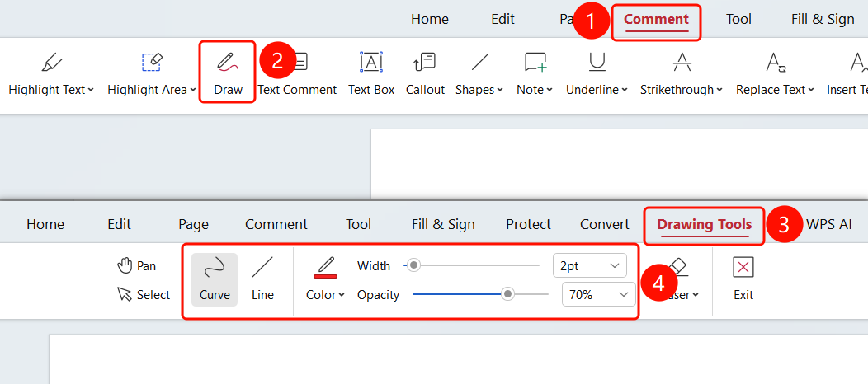Open Tool tab beside the red Comment tab
The height and width of the screenshot is (384, 868).
[738, 20]
